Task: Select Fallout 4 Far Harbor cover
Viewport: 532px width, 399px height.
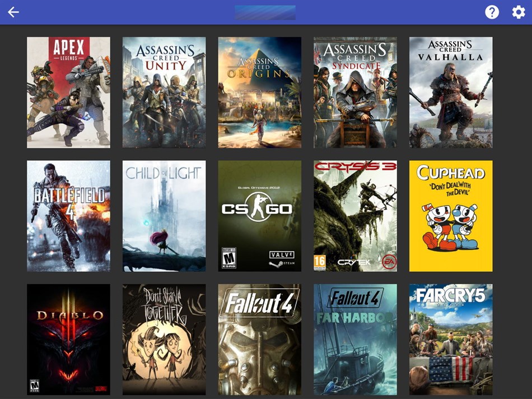Action: (x=355, y=340)
